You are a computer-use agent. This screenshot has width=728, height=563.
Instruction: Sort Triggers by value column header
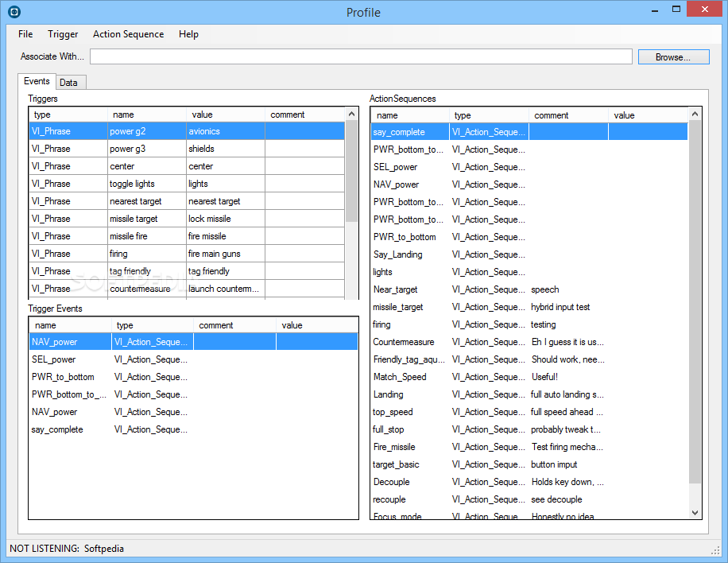point(226,115)
